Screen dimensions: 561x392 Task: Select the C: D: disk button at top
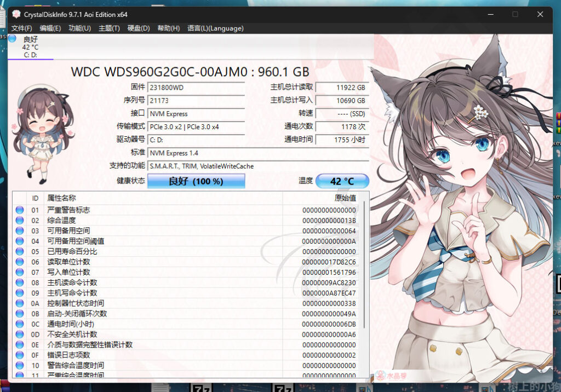(x=31, y=47)
